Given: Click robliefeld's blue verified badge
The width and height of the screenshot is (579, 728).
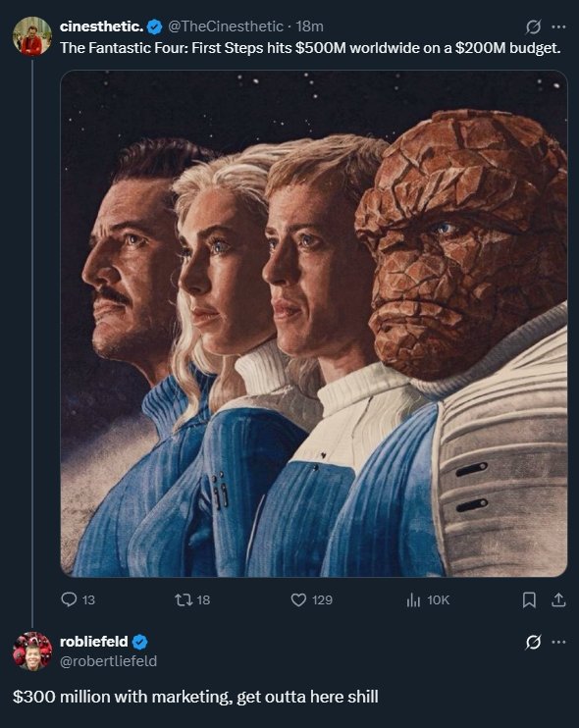Looking at the screenshot, I should 139,642.
